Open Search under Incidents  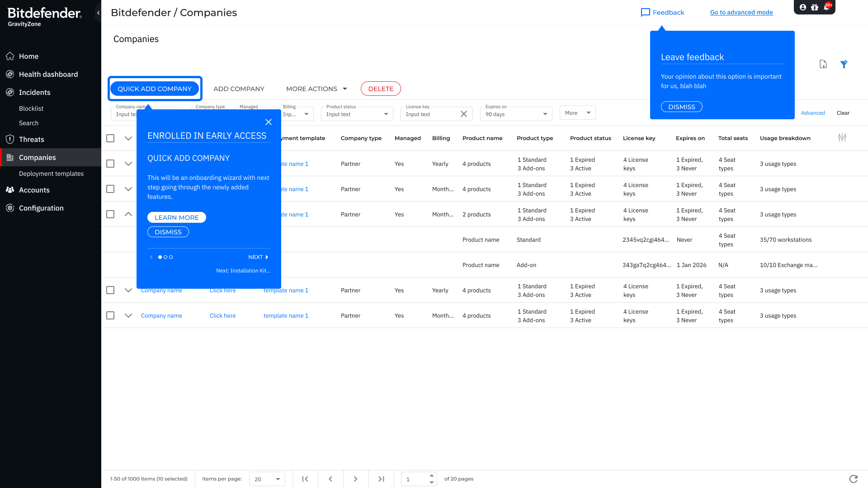point(28,123)
